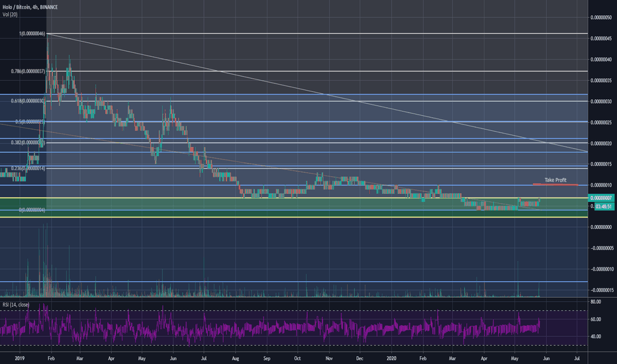Click 0.00000000 on the price axis
617x364 pixels.
click(601, 227)
